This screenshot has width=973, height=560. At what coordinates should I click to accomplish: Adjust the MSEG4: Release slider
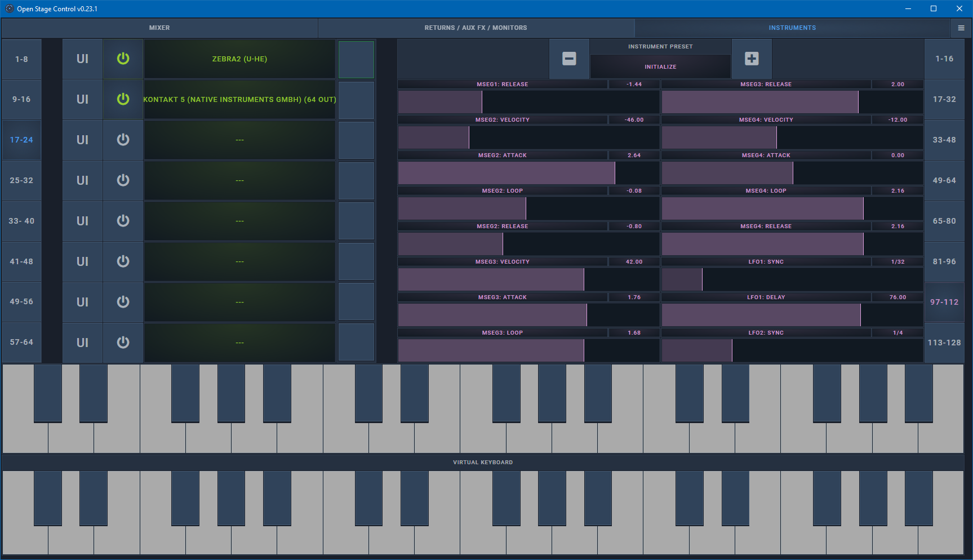[x=792, y=244]
